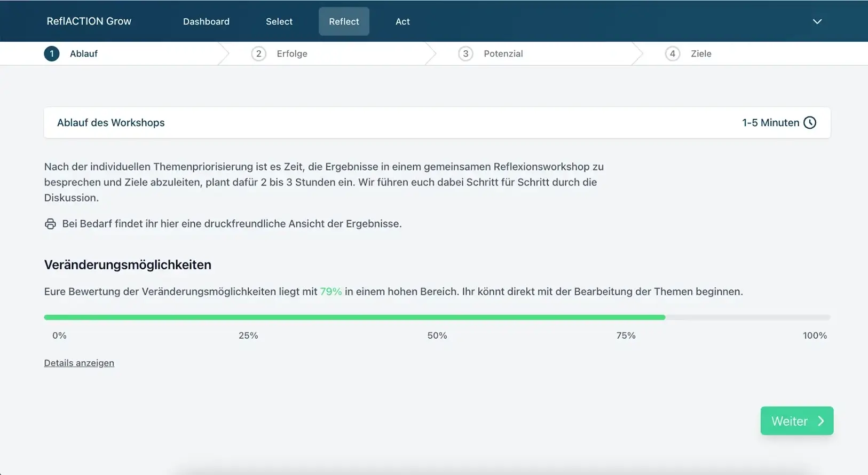Click the green 79% value text
Screen dimensions: 868x475
tap(330, 292)
